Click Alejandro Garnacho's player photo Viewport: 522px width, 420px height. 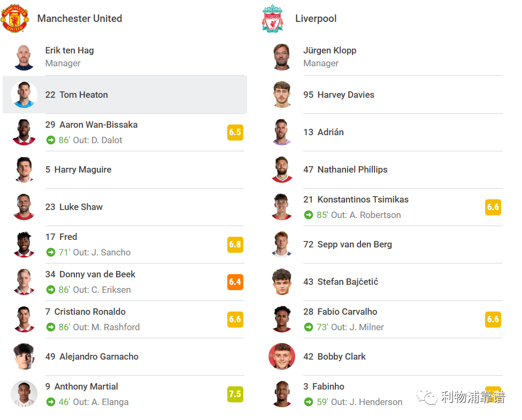tap(24, 356)
